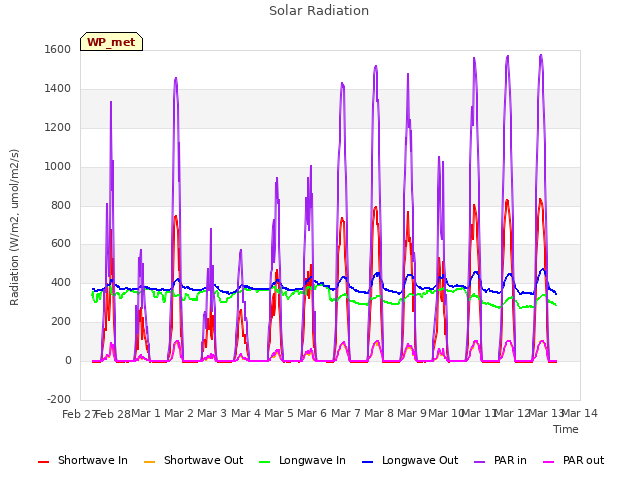The height and width of the screenshot is (480, 640).
Task: Click the PAR in peak on Mar 2
Action: pos(176,78)
